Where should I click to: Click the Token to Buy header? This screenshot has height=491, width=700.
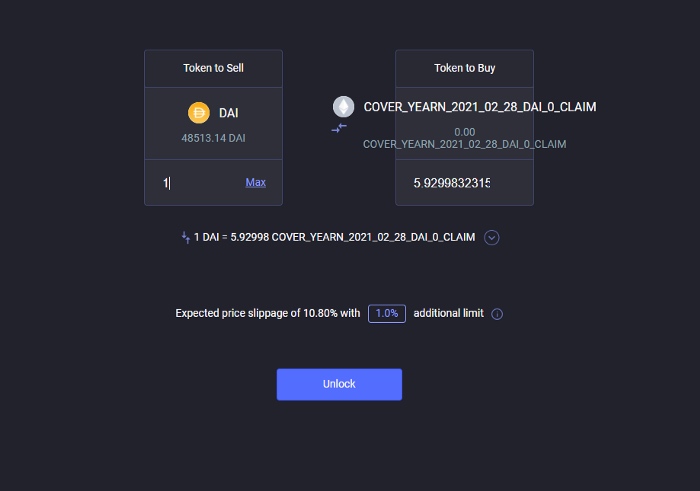[465, 68]
